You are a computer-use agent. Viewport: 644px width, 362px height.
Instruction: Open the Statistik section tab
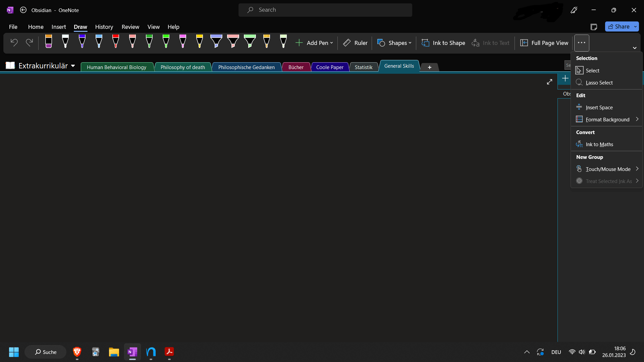click(x=363, y=67)
